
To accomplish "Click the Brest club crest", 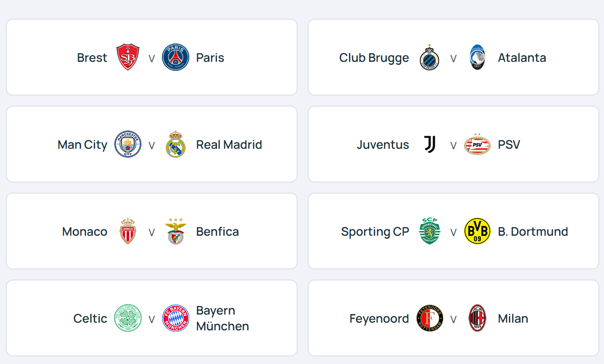I will [x=128, y=57].
